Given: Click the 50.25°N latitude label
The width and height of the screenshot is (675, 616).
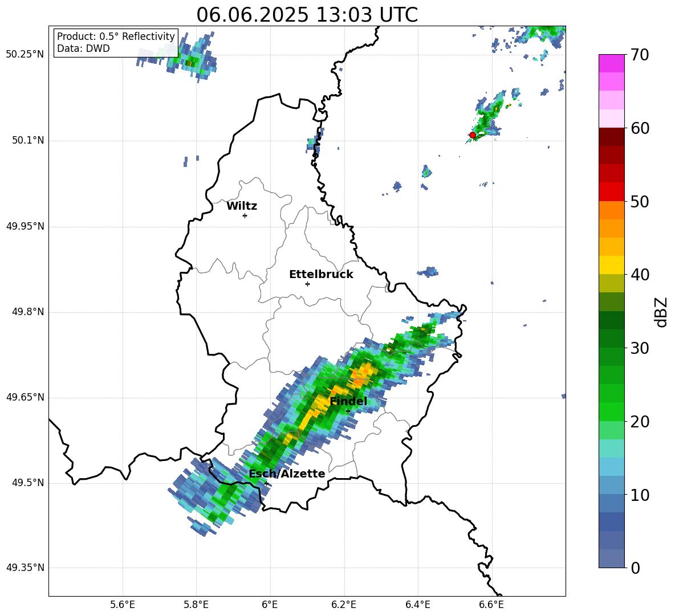Looking at the screenshot, I should (25, 55).
